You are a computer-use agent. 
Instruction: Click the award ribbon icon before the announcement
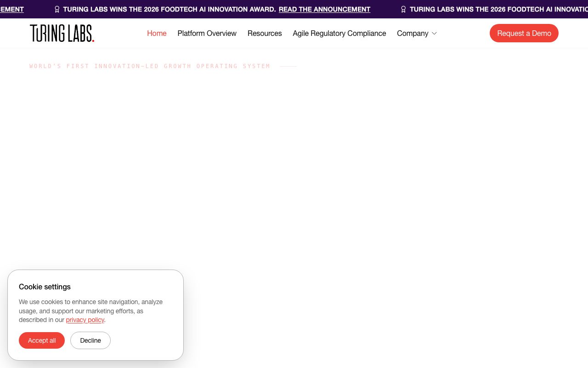[57, 9]
